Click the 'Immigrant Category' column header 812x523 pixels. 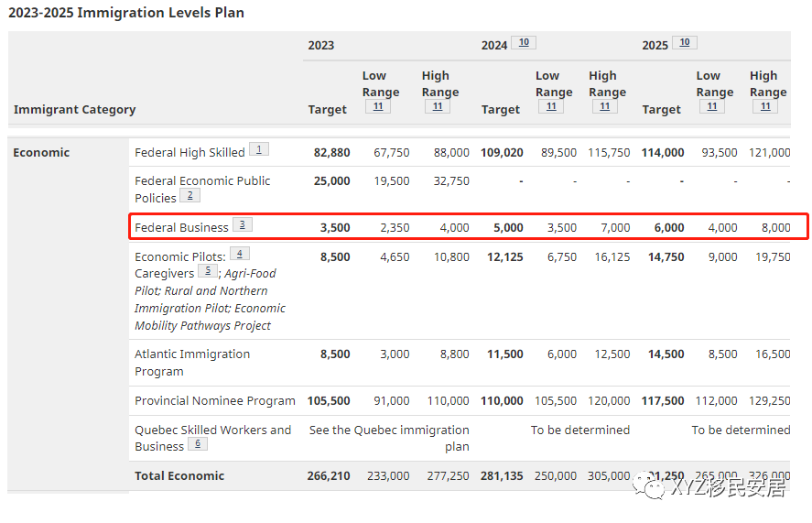74,109
